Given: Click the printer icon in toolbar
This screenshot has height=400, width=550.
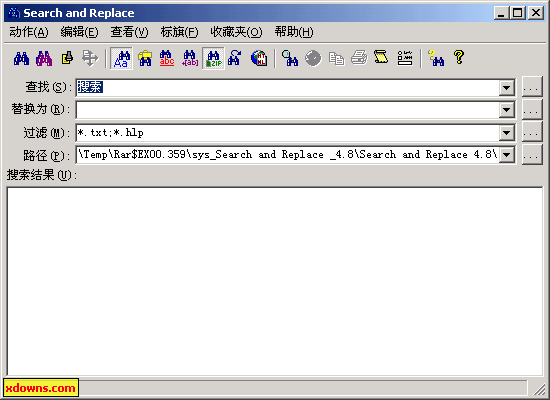Looking at the screenshot, I should point(359,58).
